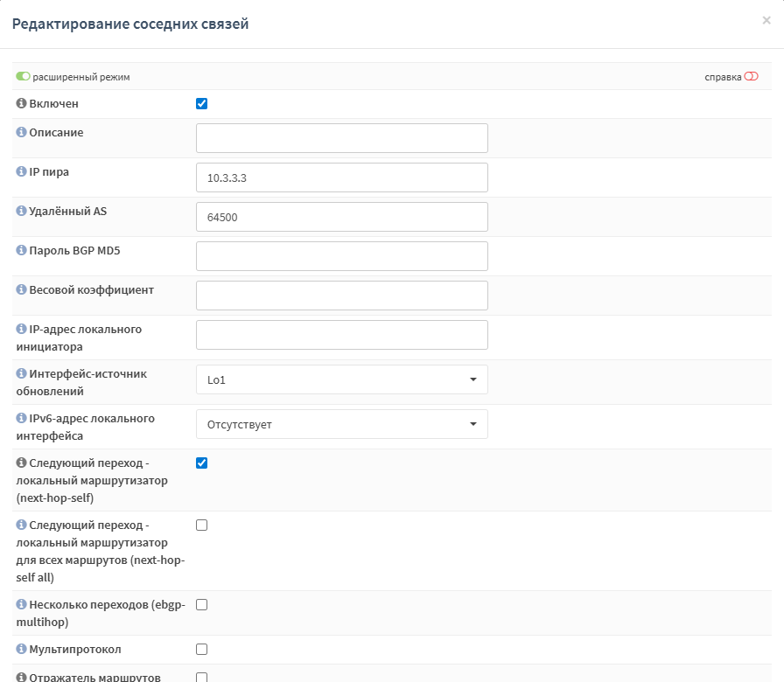Uncheck the Включен checkbox
784x682 pixels.
click(202, 104)
